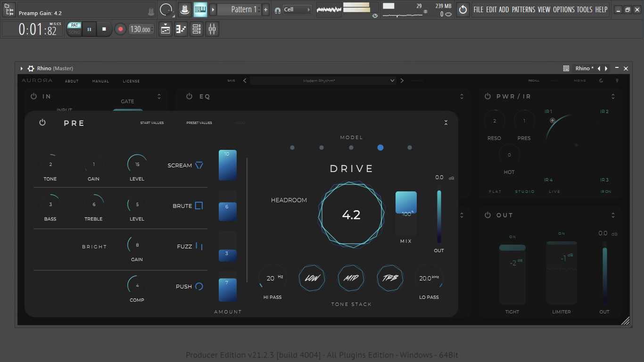Expand the OUT section chevrons
Viewport: 644px width, 362px height.
pos(613,215)
